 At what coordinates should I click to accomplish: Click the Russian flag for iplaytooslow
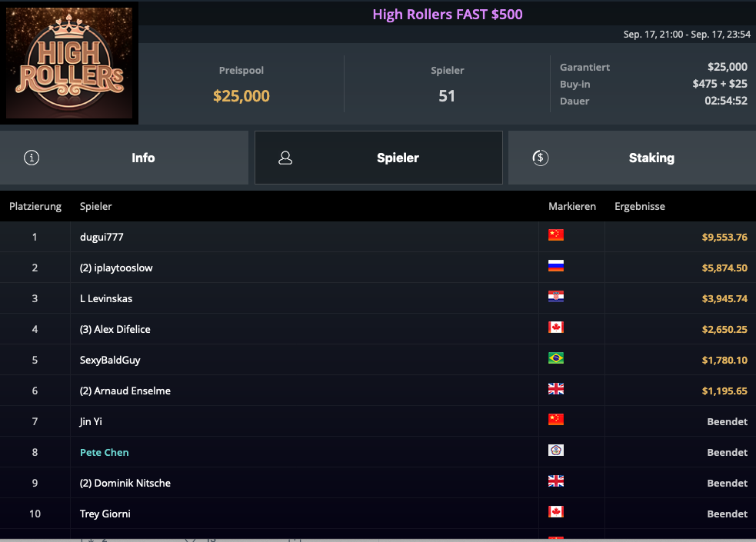(555, 266)
